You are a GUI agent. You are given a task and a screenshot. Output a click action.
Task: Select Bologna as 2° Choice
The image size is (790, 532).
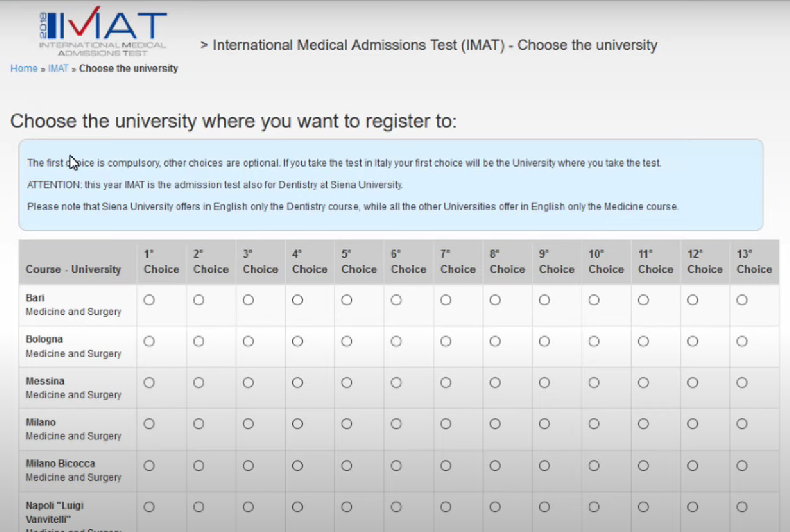tap(198, 341)
